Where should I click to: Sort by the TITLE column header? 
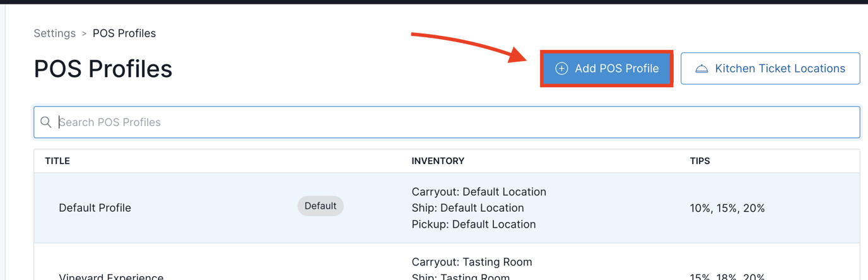(57, 161)
